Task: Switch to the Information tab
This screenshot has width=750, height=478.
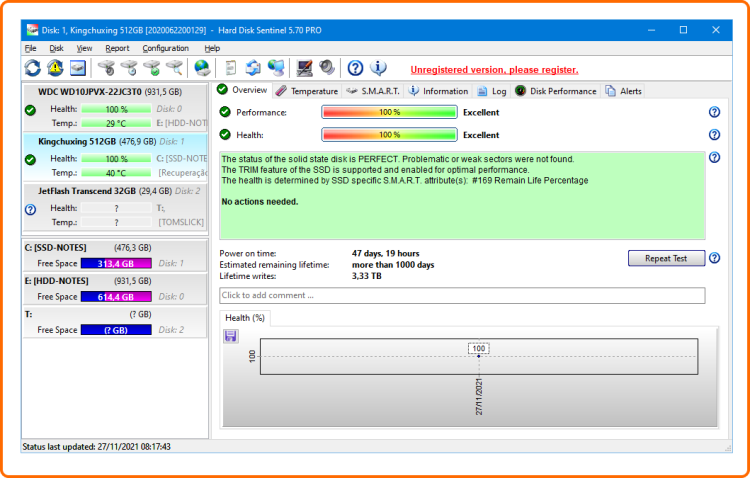Action: pos(438,91)
